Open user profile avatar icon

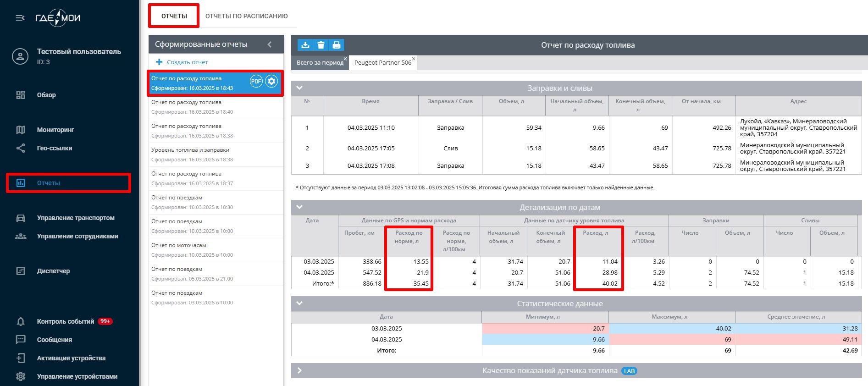click(x=20, y=57)
